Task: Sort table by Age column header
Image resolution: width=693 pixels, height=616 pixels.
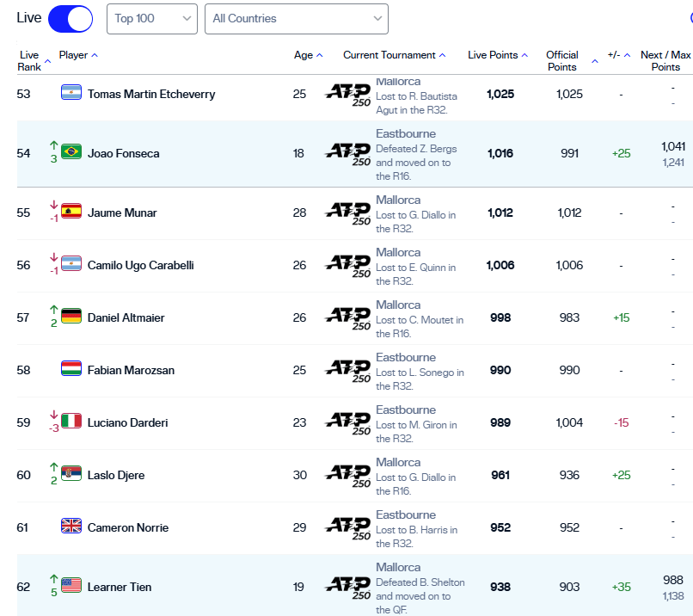Action: pos(308,55)
